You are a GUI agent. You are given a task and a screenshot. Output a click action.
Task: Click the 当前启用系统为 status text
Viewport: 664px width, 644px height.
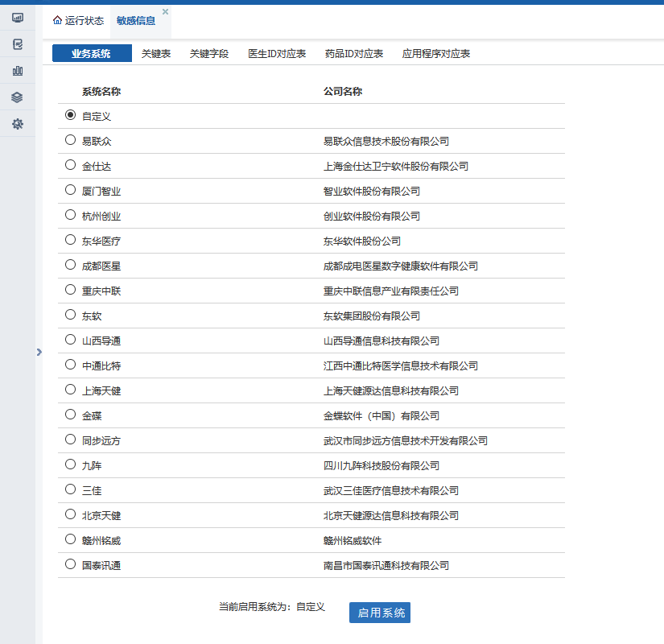click(x=272, y=607)
